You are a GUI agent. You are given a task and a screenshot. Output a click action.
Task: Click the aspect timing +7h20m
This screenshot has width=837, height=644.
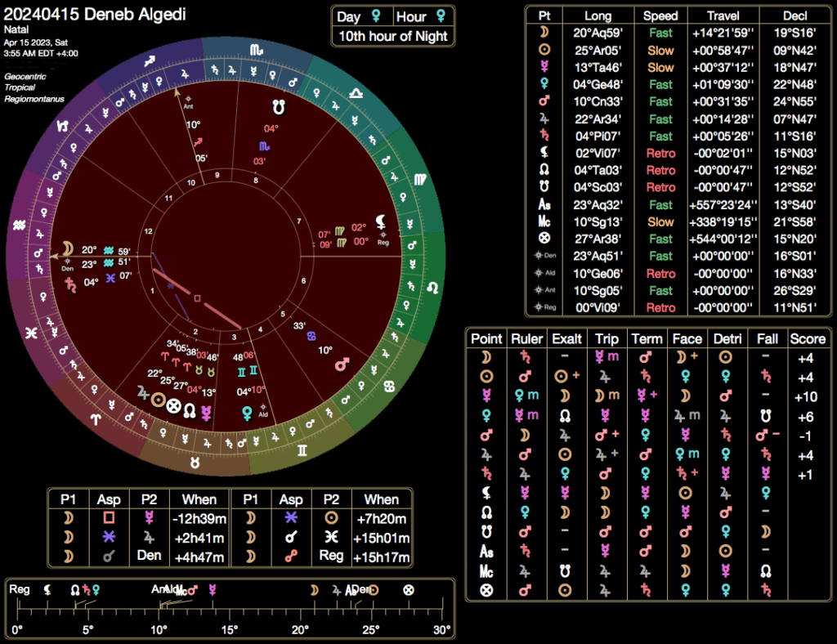coord(381,519)
